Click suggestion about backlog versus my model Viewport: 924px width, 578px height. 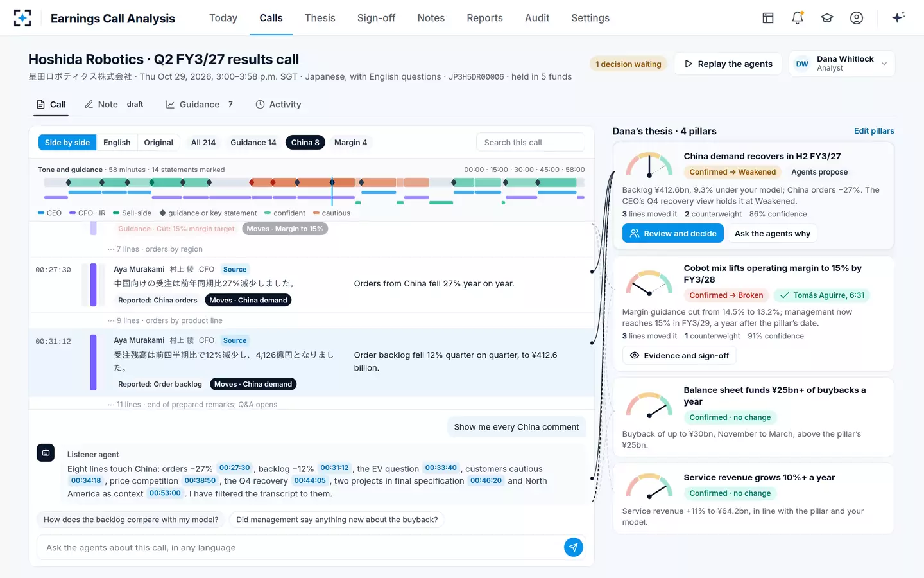pos(131,520)
